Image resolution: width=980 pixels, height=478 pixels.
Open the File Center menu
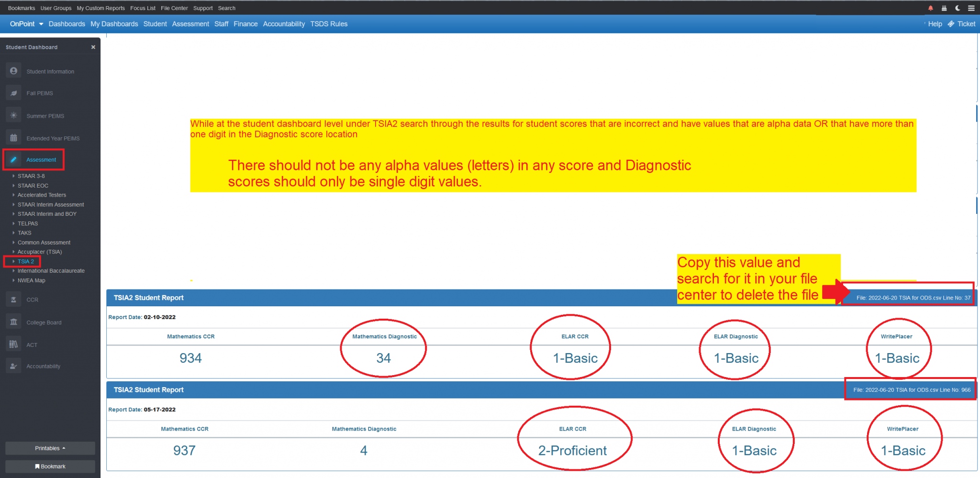(x=174, y=8)
